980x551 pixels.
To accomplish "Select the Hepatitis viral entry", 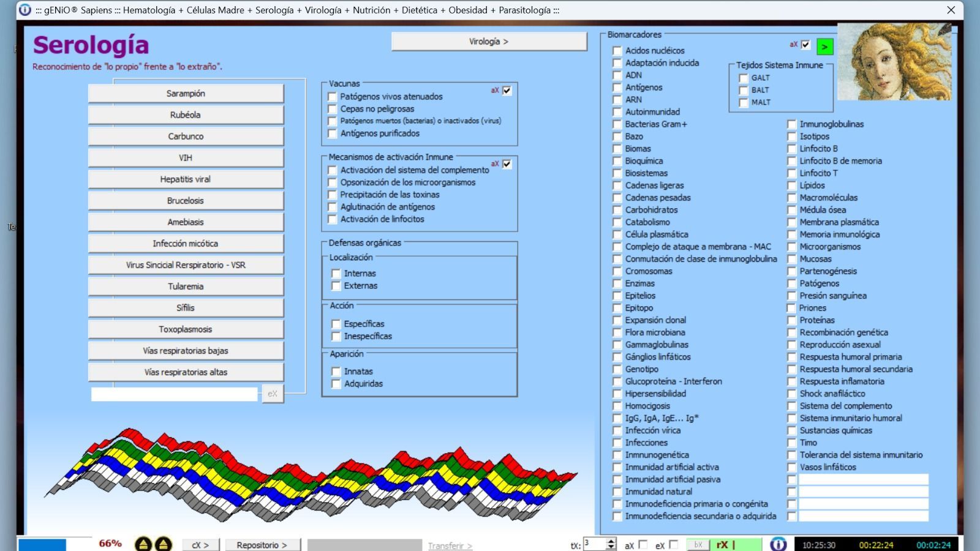I will (x=186, y=179).
